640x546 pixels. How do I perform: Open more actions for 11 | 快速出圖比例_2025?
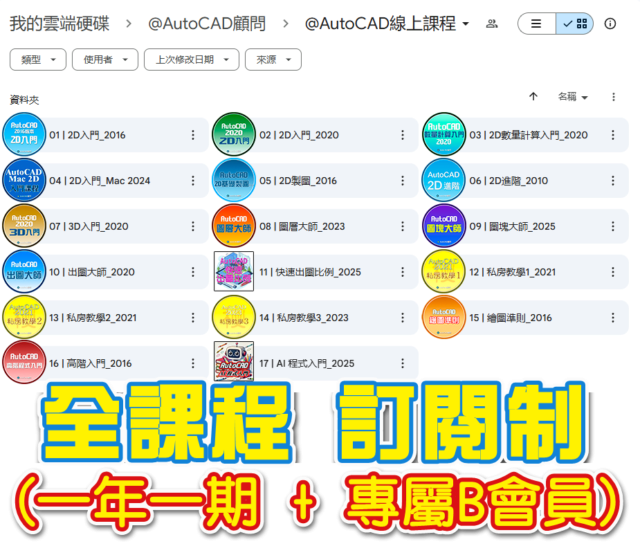(403, 272)
